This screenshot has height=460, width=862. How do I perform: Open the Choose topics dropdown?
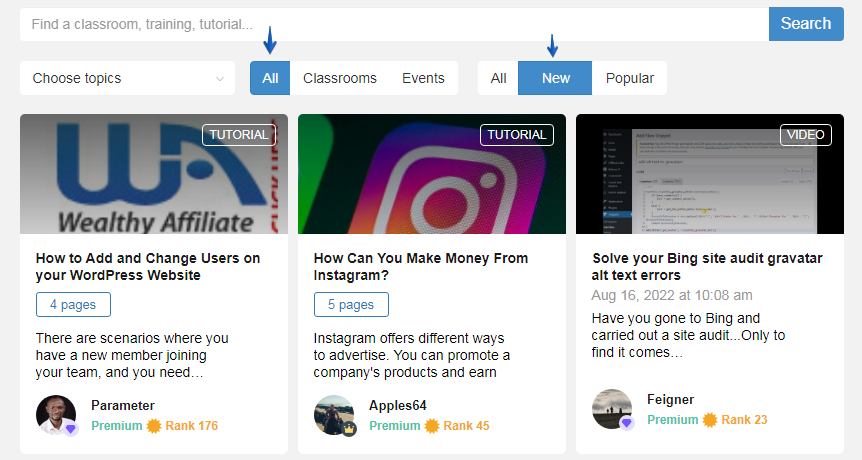click(x=127, y=78)
